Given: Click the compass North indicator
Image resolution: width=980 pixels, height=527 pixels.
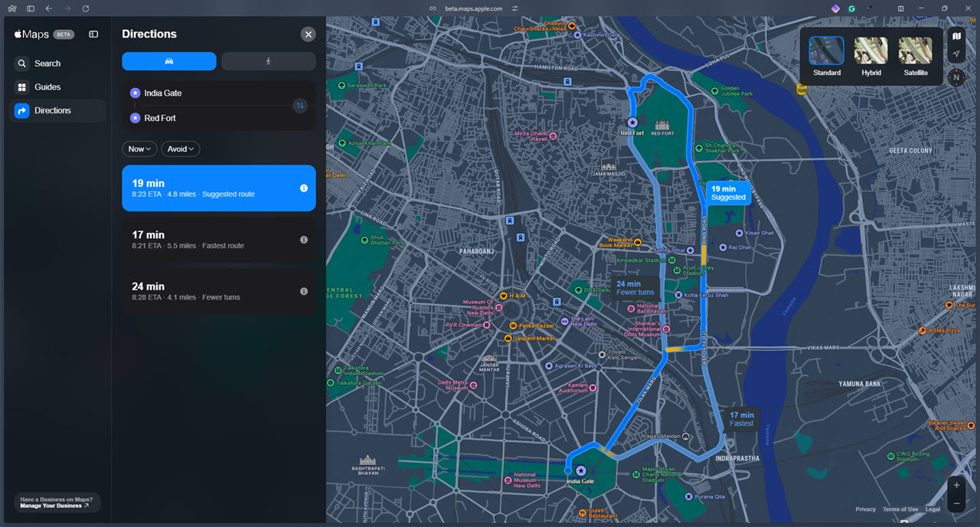Looking at the screenshot, I should (x=956, y=77).
